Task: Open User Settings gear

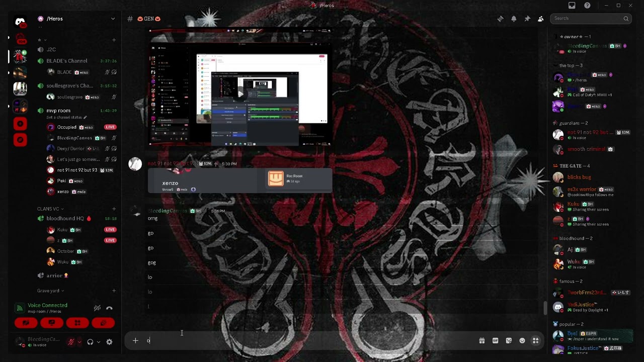Action: click(x=109, y=342)
